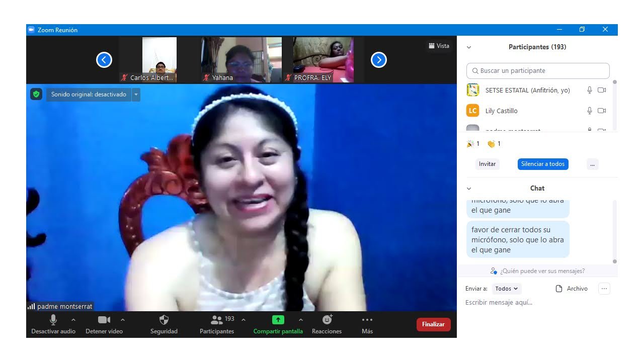Screen dimensions: 644x362
Task: Open audio options arrow beside microphone
Action: coord(73,319)
